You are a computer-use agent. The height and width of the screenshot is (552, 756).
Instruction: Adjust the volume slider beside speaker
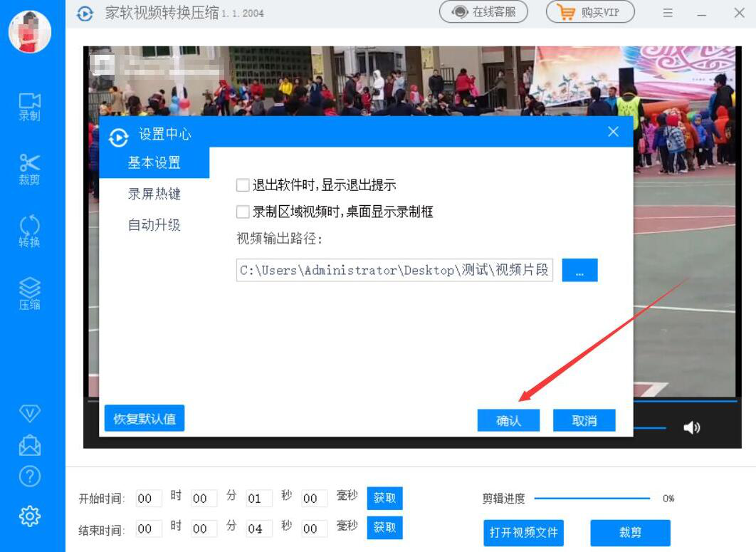650,427
